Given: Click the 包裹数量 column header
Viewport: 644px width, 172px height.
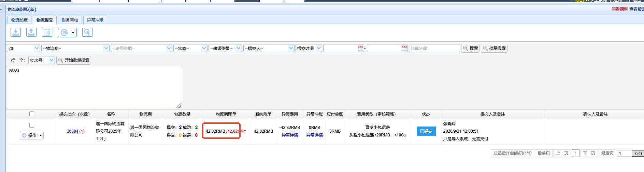Looking at the screenshot, I should 182,114.
